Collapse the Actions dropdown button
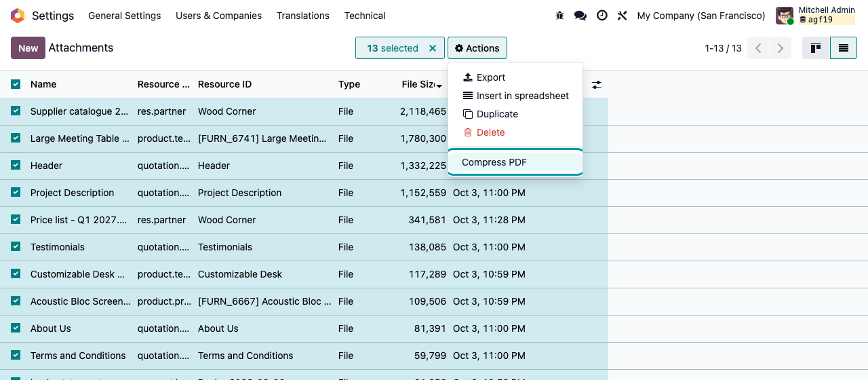This screenshot has width=868, height=380. (477, 48)
